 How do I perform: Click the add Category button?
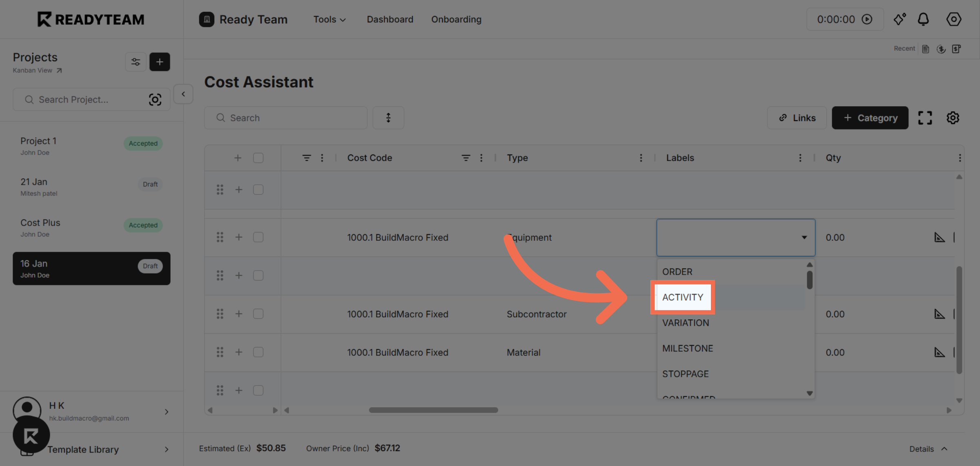[x=870, y=118]
